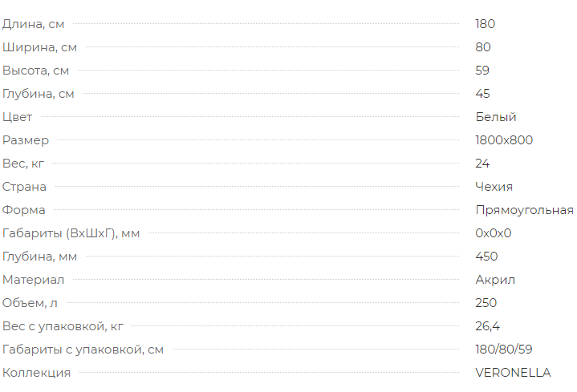Click the 'Ширина, см' label

pyautogui.click(x=39, y=47)
